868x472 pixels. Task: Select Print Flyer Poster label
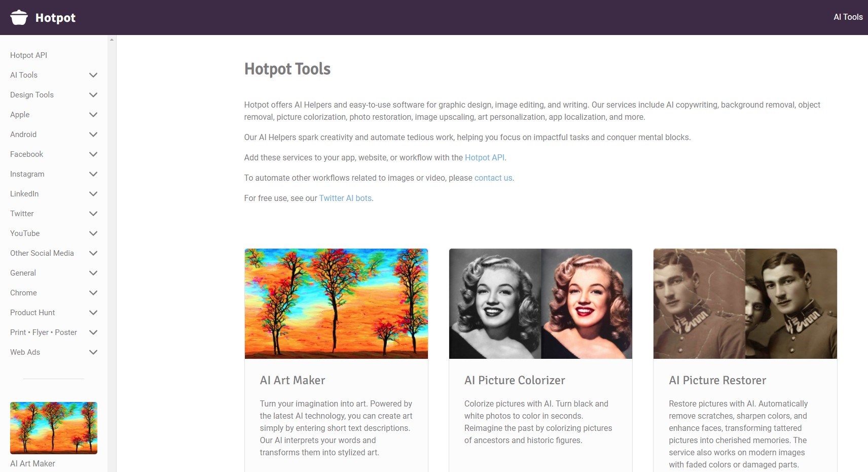(x=44, y=332)
